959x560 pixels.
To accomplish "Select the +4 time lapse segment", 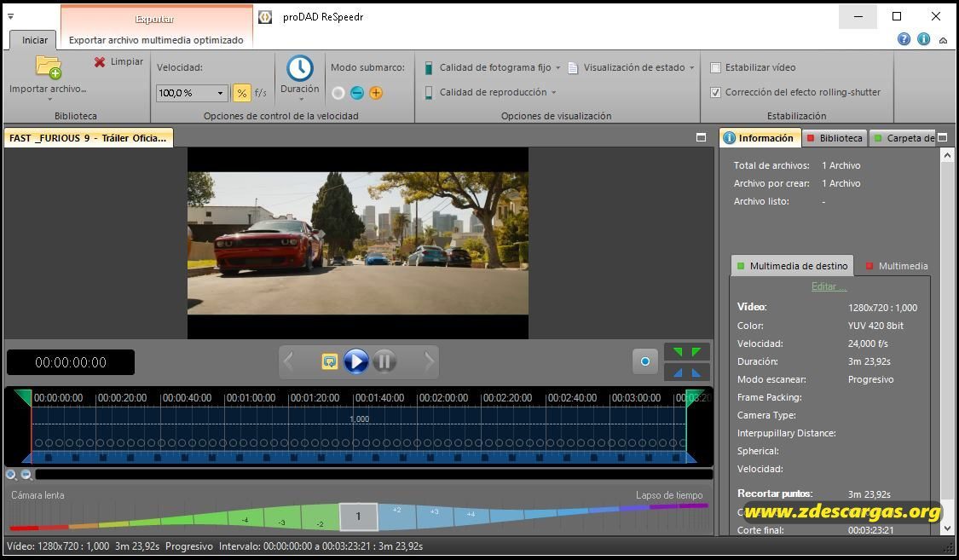I will [x=471, y=516].
